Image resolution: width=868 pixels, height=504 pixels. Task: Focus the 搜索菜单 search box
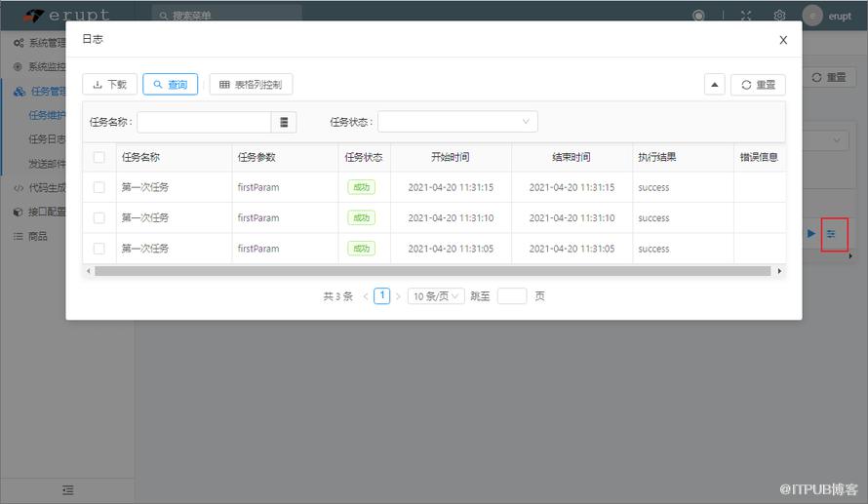pos(227,15)
